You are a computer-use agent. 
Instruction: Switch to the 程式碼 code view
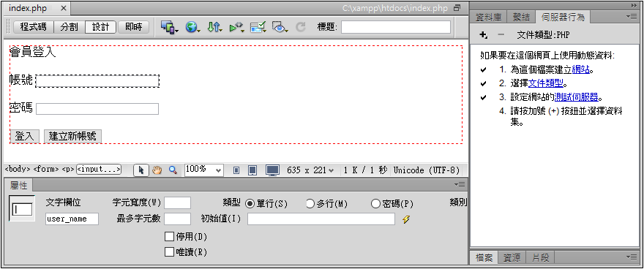[x=33, y=27]
